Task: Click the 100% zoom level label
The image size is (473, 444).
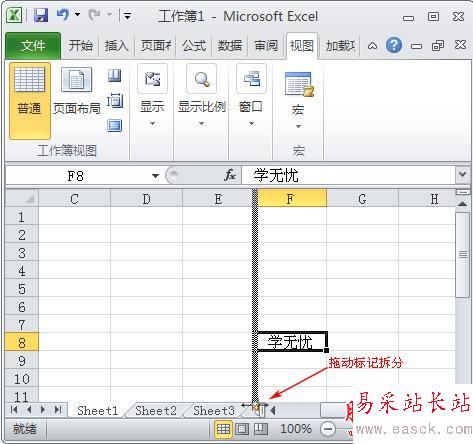Action: 295,429
